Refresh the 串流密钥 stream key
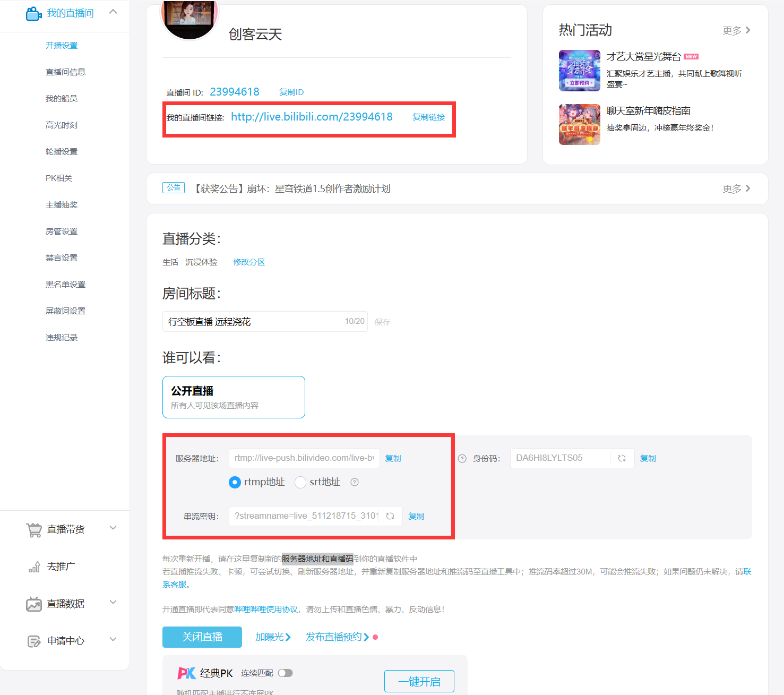Viewport: 784px width, 695px height. (x=390, y=516)
